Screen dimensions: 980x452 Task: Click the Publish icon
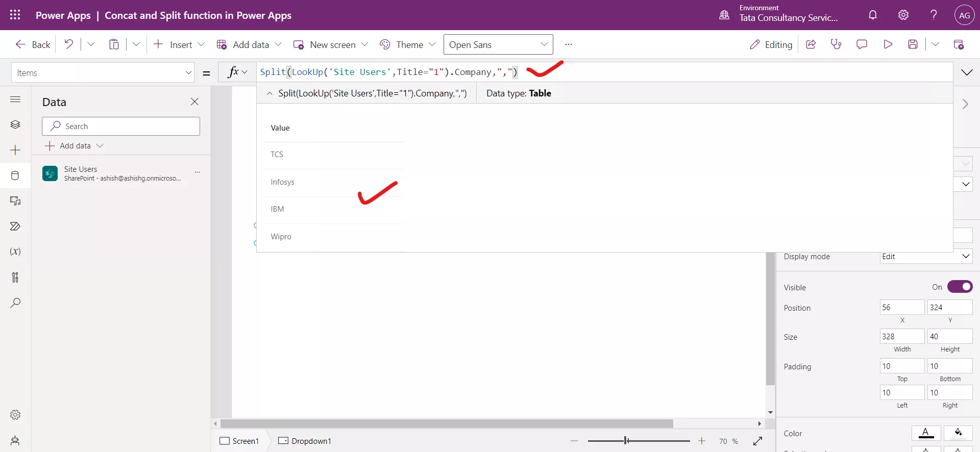coord(959,44)
